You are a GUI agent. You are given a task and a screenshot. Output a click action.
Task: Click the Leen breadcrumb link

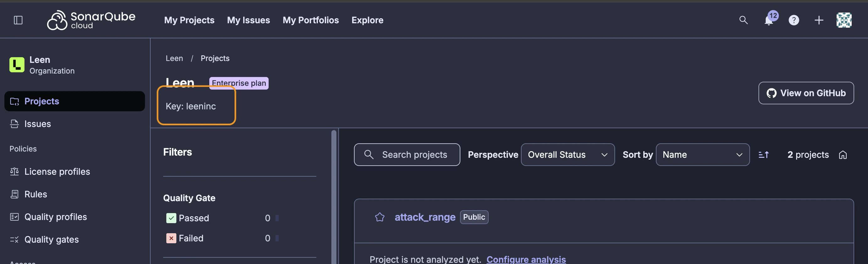point(174,58)
